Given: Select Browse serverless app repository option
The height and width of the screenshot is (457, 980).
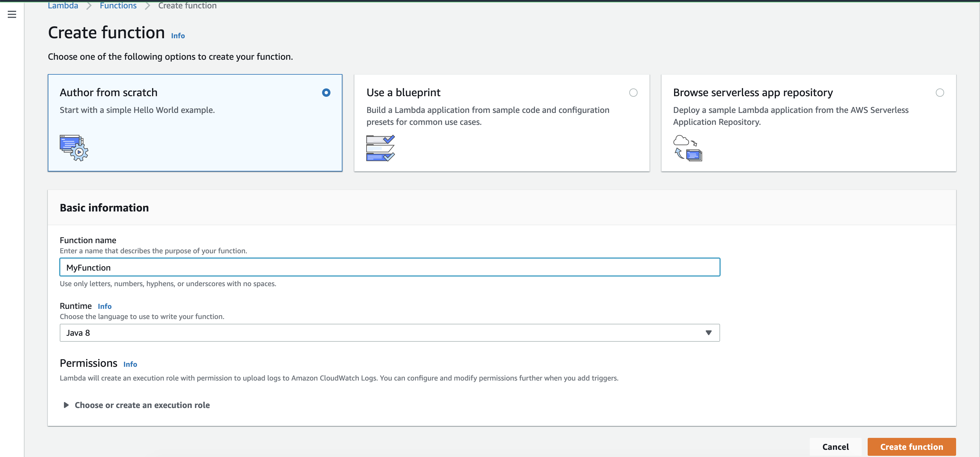Looking at the screenshot, I should (x=940, y=92).
